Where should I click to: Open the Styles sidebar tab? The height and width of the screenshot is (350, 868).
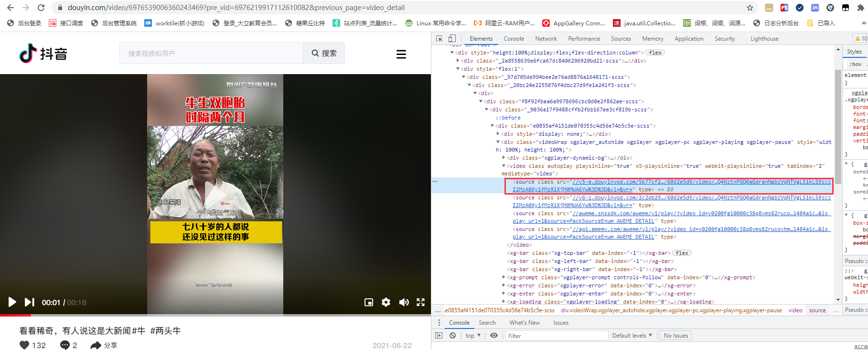pyautogui.click(x=854, y=52)
